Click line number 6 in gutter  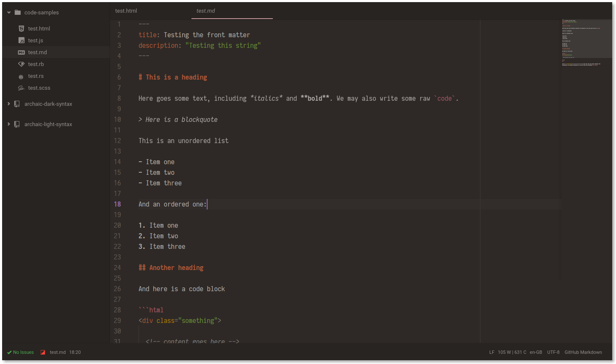[x=119, y=77]
